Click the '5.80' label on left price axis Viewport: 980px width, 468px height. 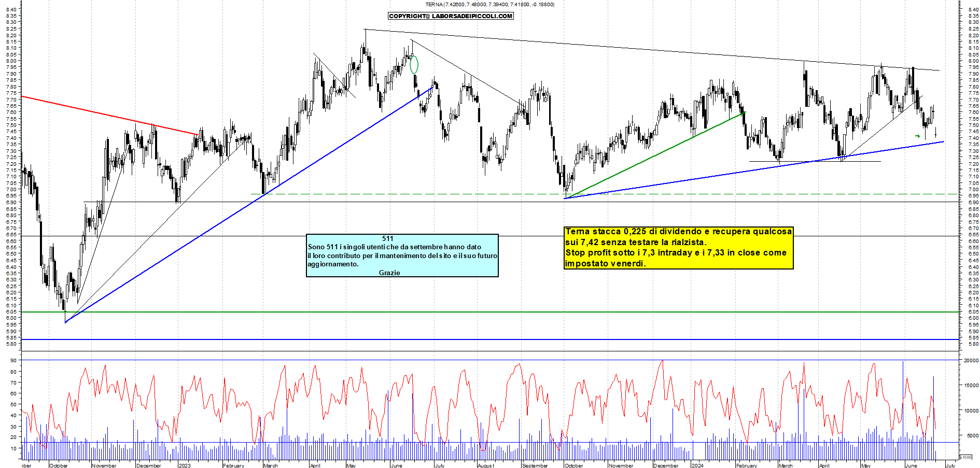tap(12, 344)
